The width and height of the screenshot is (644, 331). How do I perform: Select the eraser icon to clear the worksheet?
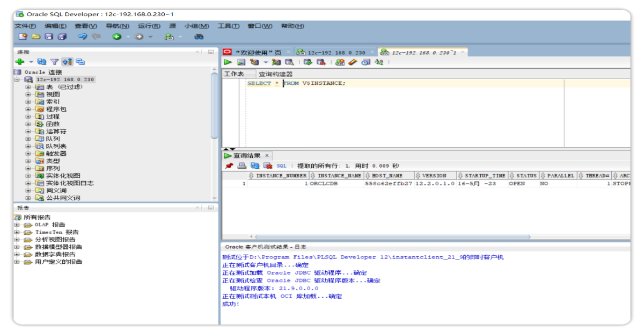[x=353, y=62]
